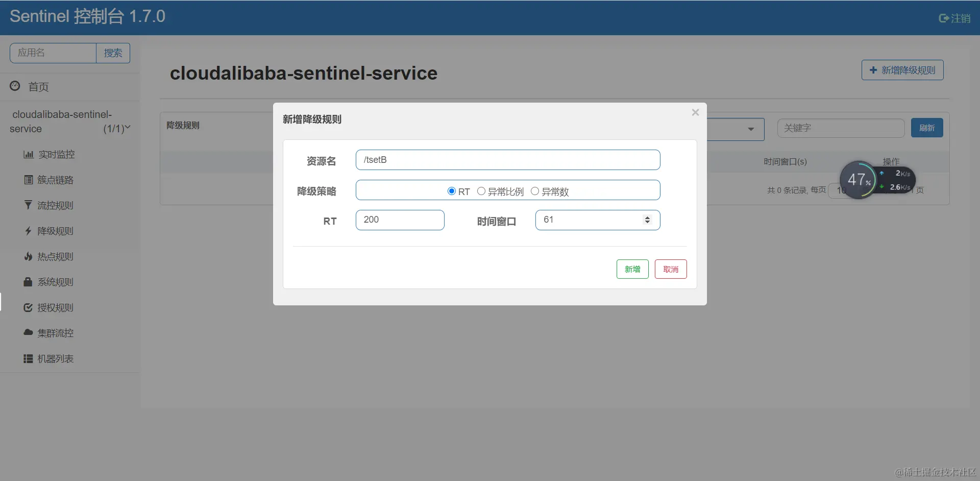The height and width of the screenshot is (481, 980).
Task: Click the home dashboard icon beside 首页
Action: point(15,86)
